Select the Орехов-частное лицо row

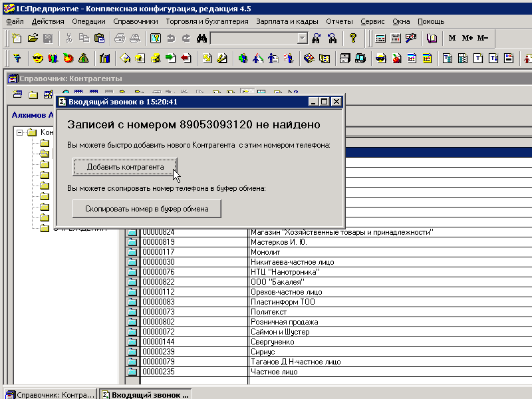click(x=329, y=292)
